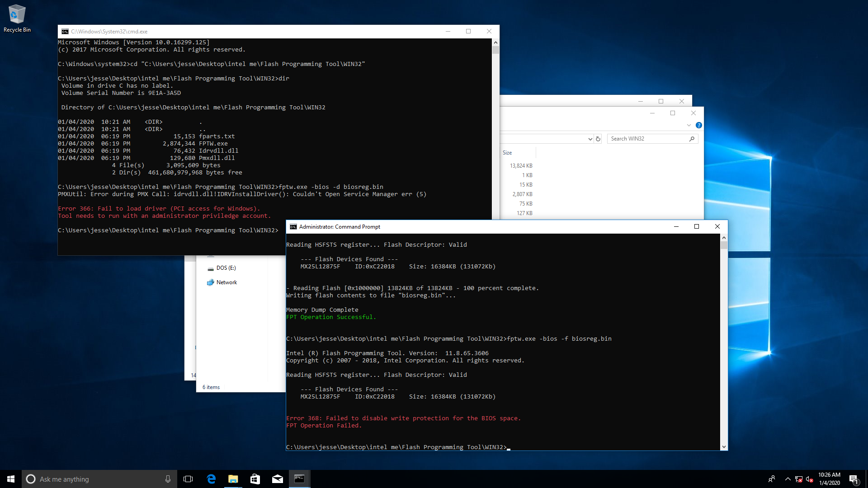Click the Explorer refresh button
Screen dimensions: 868x488
pos(598,139)
